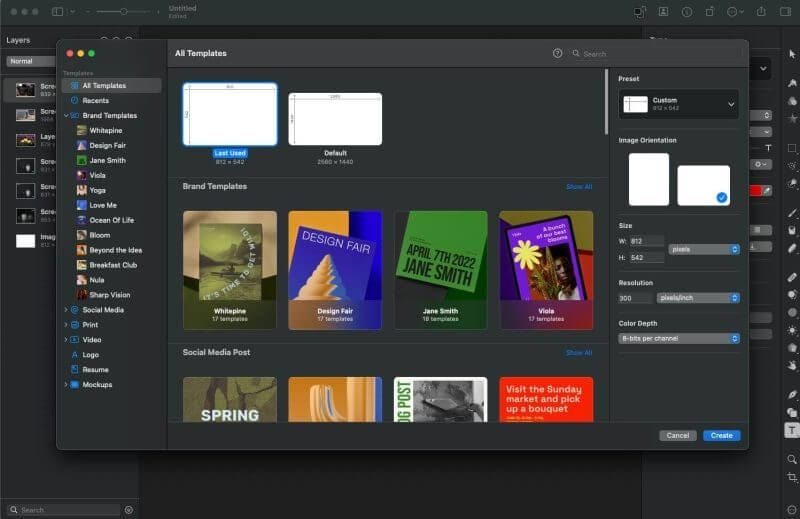Viewport: 800px width, 519px height.
Task: Expand the Video category chevron
Action: (x=66, y=339)
